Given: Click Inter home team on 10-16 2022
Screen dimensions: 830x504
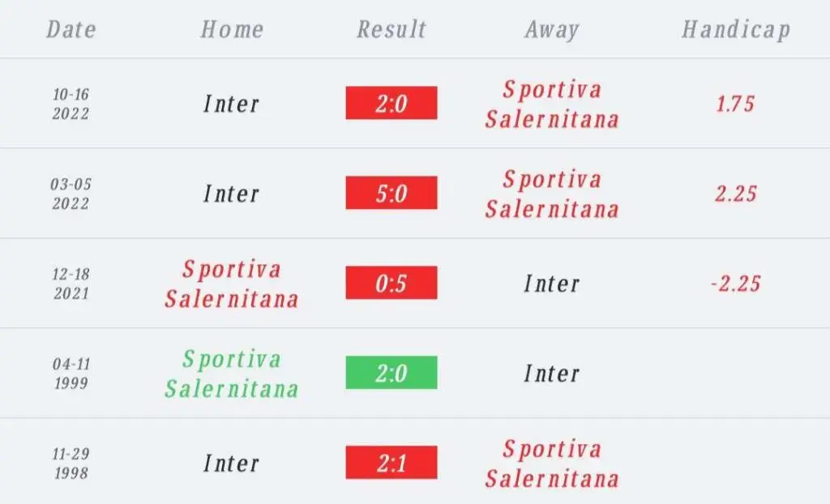Looking at the screenshot, I should [x=231, y=103].
